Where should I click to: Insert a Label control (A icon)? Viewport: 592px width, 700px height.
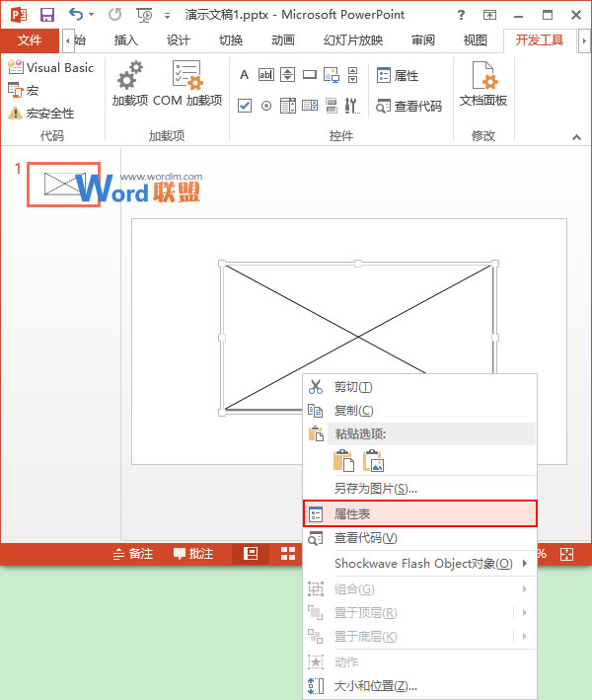pos(244,75)
